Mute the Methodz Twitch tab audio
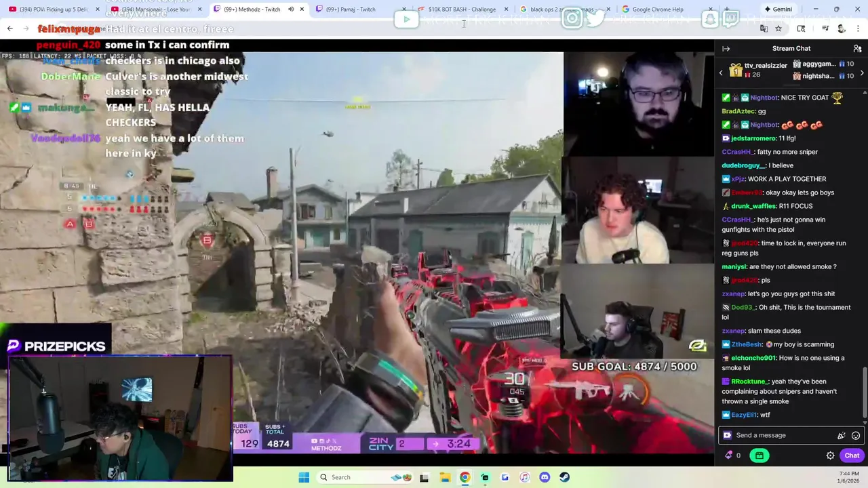The height and width of the screenshot is (488, 868). point(291,9)
